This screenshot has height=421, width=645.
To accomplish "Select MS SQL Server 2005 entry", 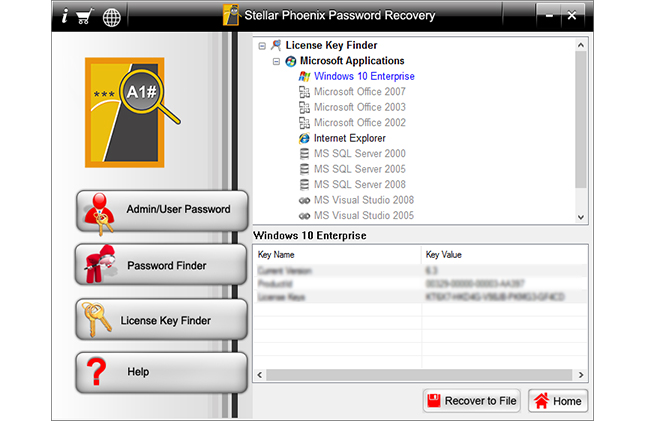I will 360,169.
